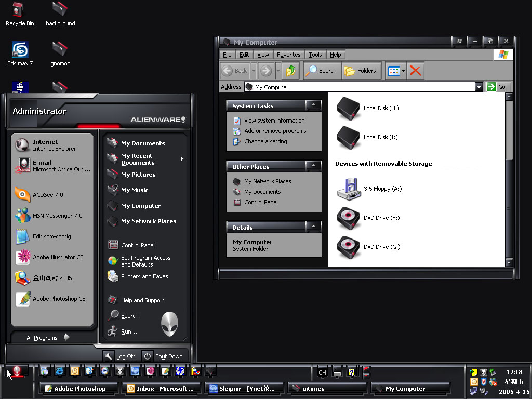Open the background folder on desktop
This screenshot has width=532, height=399.
(x=60, y=14)
